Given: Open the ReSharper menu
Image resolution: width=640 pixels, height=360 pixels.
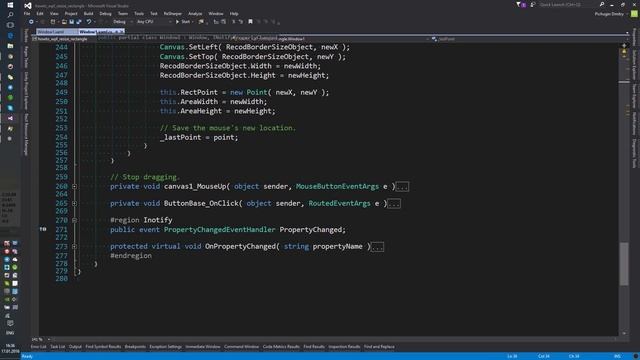Looking at the screenshot, I should click(x=173, y=13).
